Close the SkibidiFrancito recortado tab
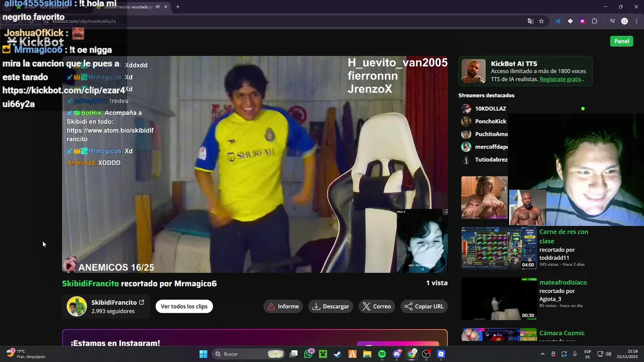The width and height of the screenshot is (644, 362). tap(166, 7)
